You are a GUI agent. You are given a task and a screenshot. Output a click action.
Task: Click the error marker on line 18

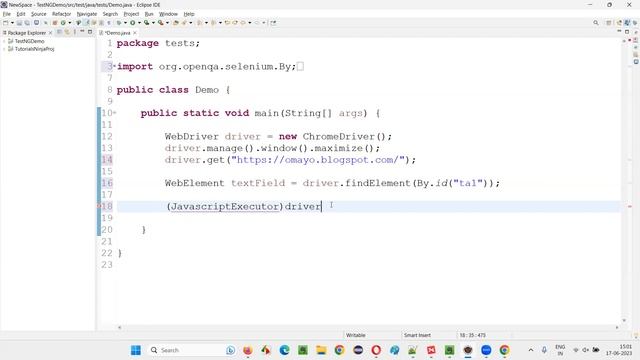(x=99, y=206)
